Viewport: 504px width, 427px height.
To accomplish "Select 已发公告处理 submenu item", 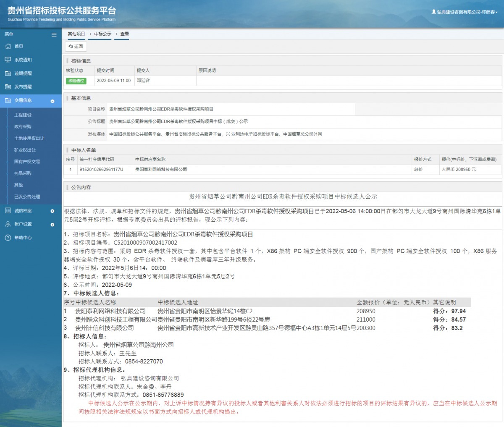I will (27, 197).
